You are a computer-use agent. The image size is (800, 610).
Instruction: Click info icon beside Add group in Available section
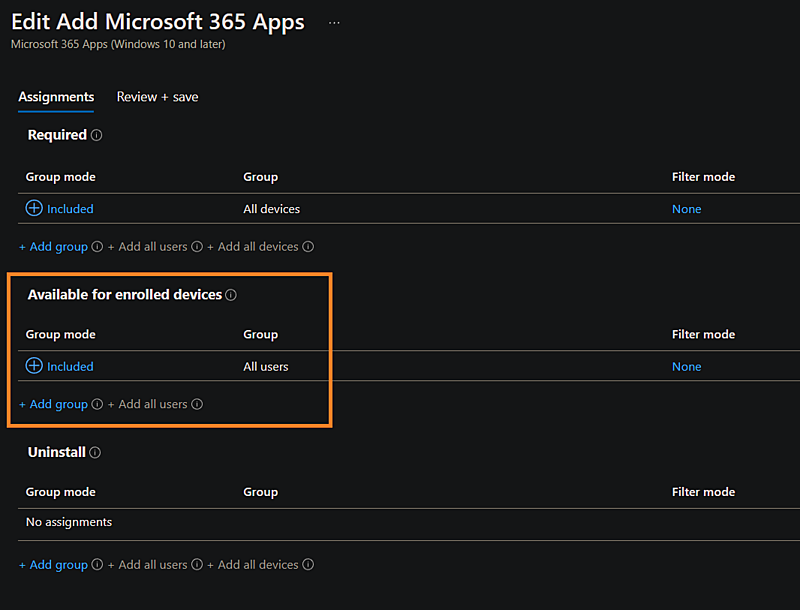[x=96, y=404]
